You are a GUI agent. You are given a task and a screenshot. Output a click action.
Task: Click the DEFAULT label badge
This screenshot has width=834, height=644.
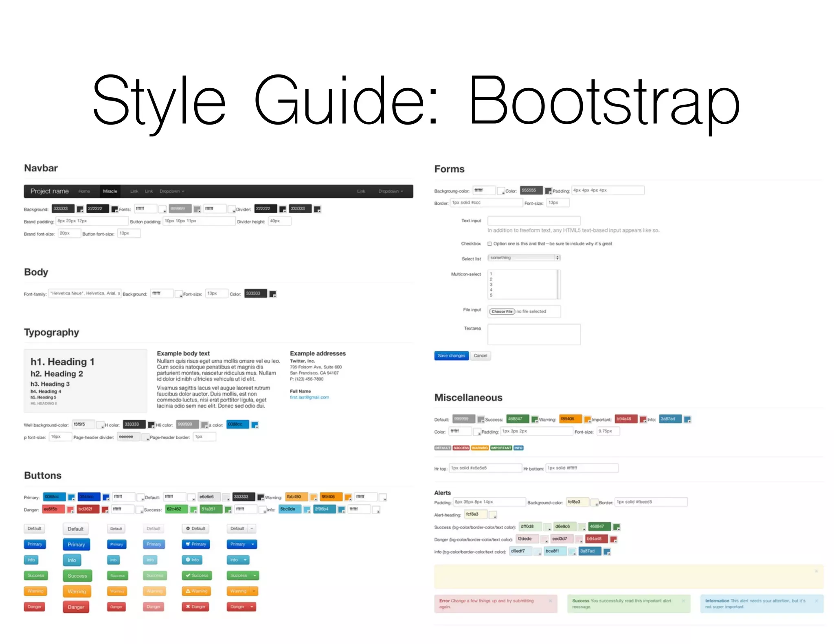pos(443,448)
